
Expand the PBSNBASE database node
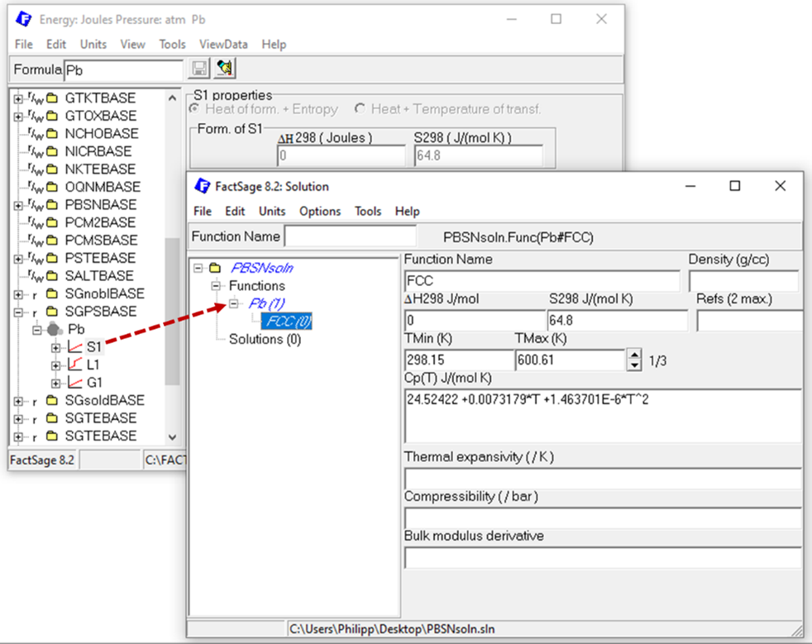[18, 206]
